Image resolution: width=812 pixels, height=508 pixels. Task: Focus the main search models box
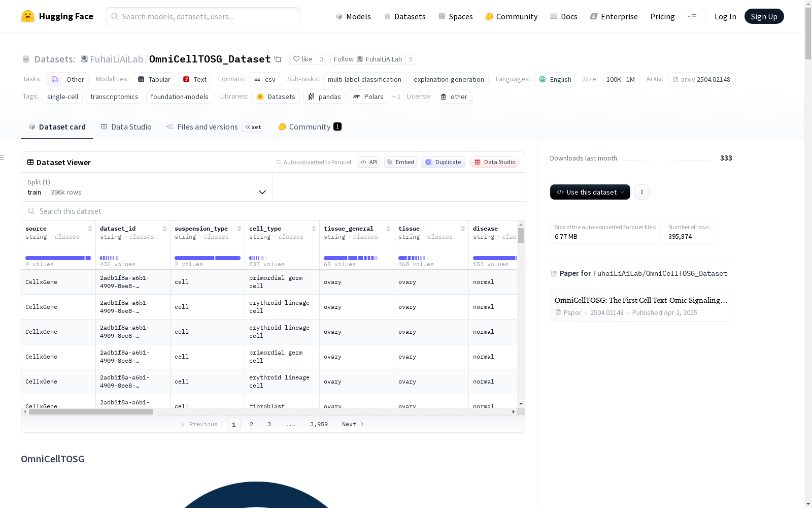coord(203,16)
